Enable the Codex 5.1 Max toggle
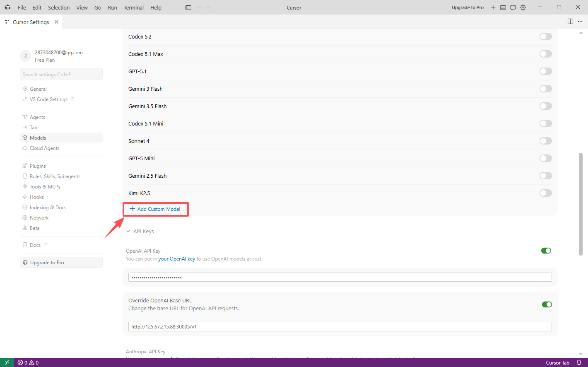 click(546, 54)
